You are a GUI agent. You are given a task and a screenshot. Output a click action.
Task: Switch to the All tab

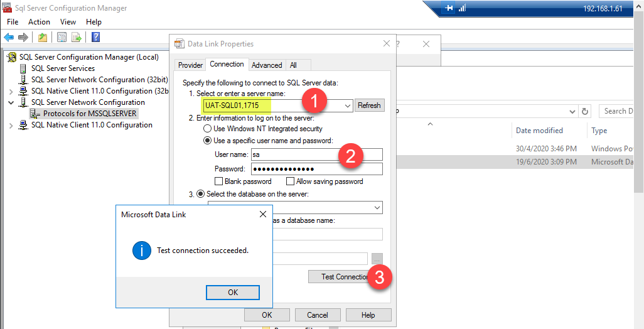coord(293,65)
